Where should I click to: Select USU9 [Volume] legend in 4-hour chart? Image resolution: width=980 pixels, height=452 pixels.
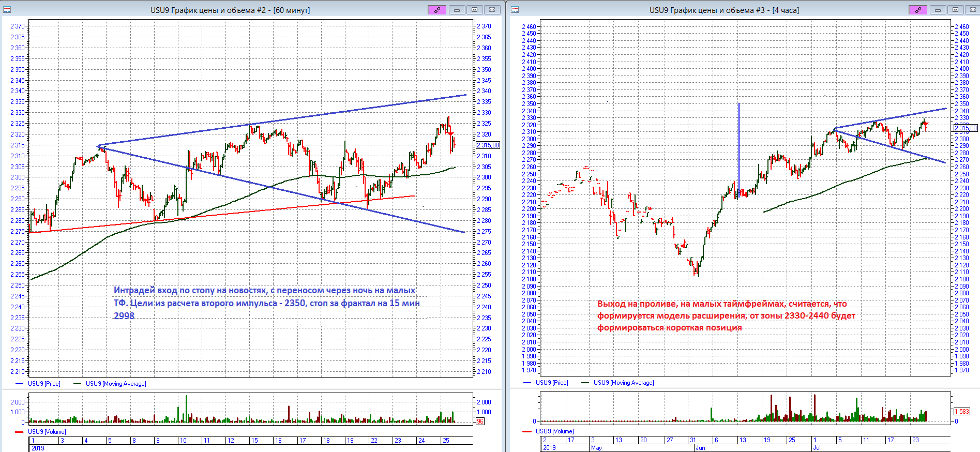[554, 431]
